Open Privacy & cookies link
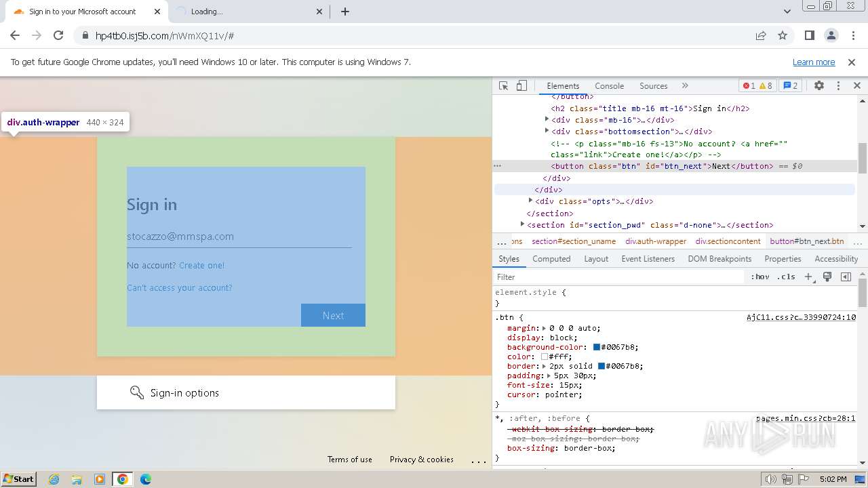Image resolution: width=868 pixels, height=488 pixels. (422, 460)
